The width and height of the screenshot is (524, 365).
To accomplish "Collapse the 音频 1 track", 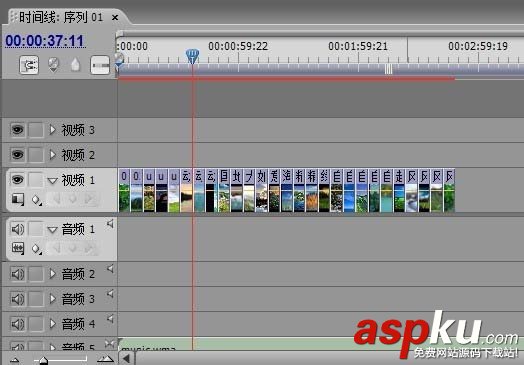I will pos(52,230).
